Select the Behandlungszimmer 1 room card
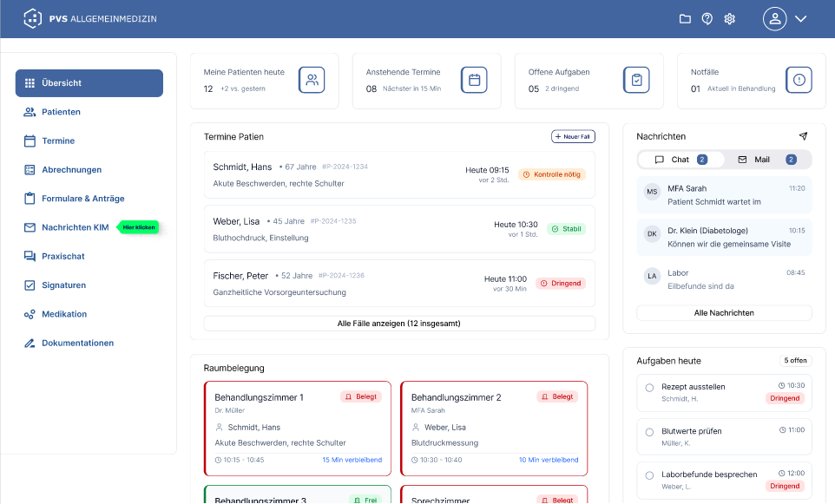Screen dimensions: 835x504 coord(298,429)
